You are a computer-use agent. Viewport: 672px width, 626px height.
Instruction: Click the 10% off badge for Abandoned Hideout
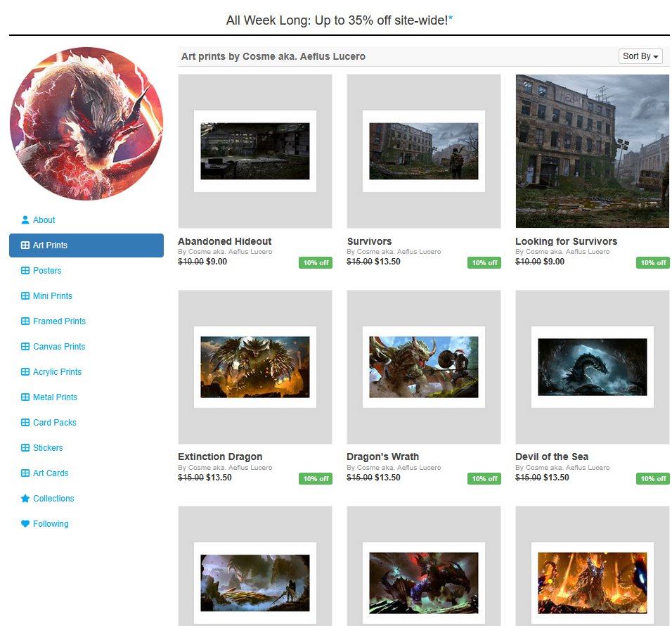click(316, 263)
